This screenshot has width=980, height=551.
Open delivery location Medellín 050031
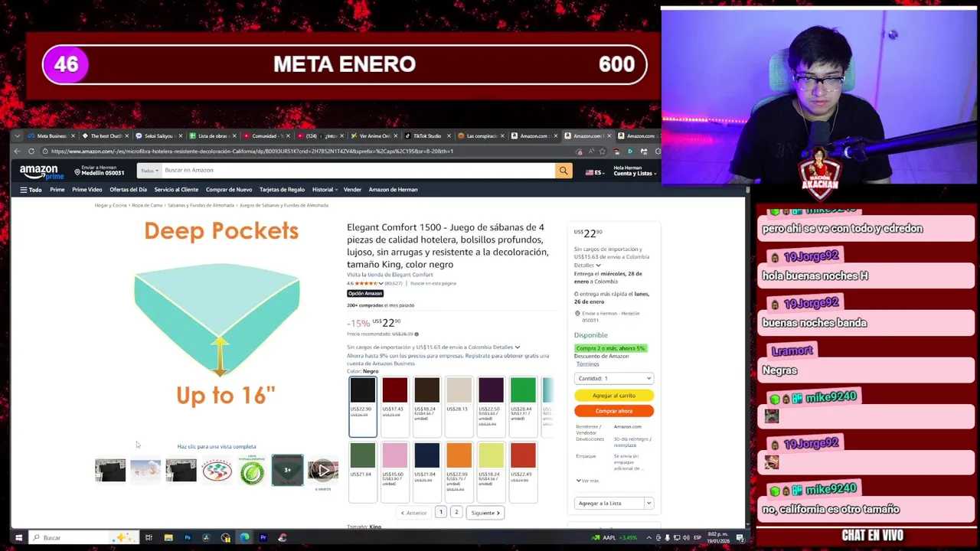tap(99, 171)
